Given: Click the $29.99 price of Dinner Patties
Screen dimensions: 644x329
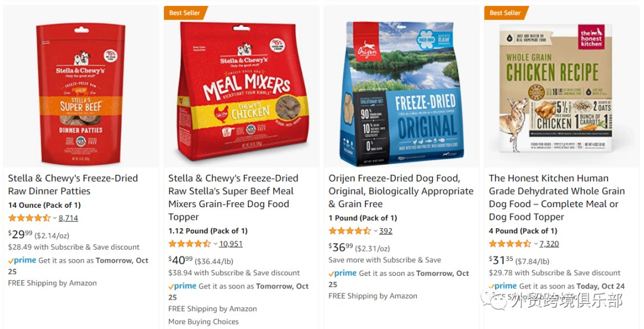Looking at the screenshot, I should (x=21, y=234).
